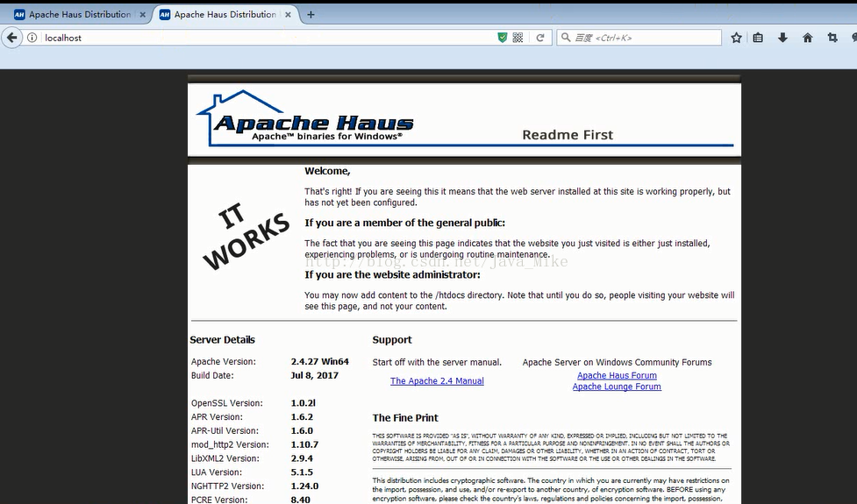The height and width of the screenshot is (504, 857).
Task: Click LibXML2 Version value 2.9.4
Action: [302, 458]
